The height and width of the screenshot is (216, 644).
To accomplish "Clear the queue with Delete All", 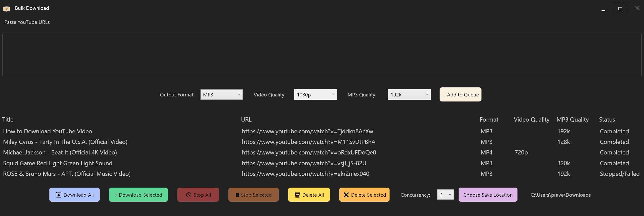I will pos(309,195).
